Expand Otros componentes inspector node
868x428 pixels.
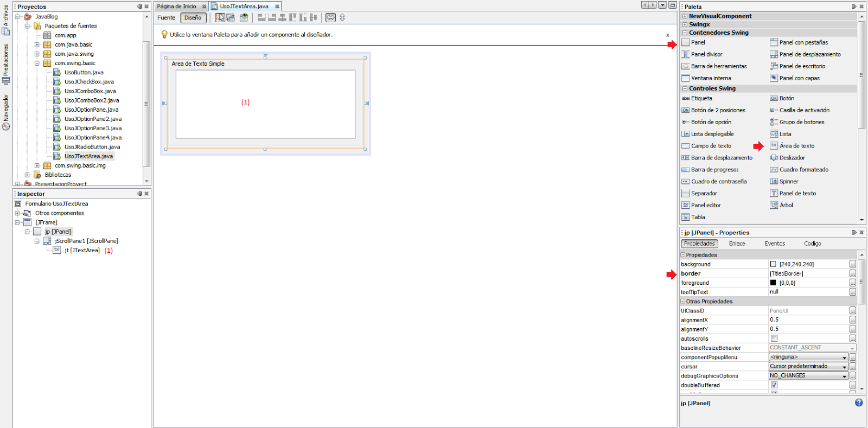coord(17,213)
